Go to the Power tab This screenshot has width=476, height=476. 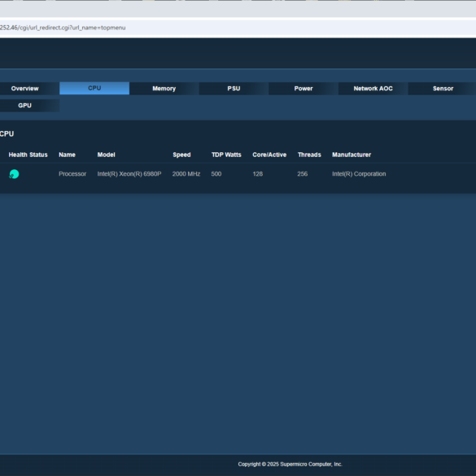(x=304, y=89)
